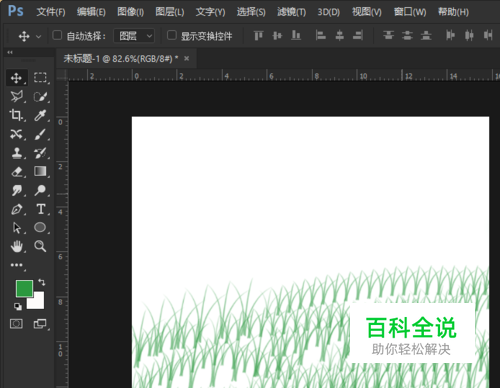This screenshot has width=500, height=388.
Task: Select the Crop tool
Action: pos(16,115)
